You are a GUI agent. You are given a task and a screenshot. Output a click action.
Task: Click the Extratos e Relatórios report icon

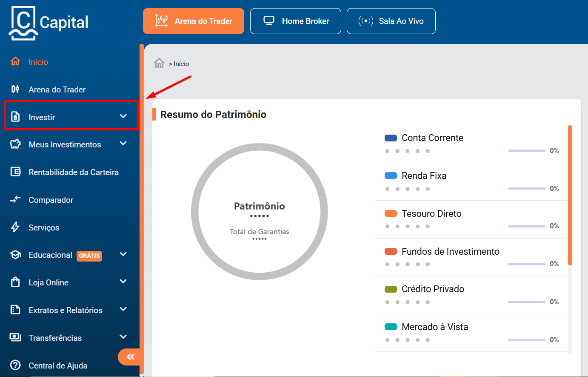[15, 310]
